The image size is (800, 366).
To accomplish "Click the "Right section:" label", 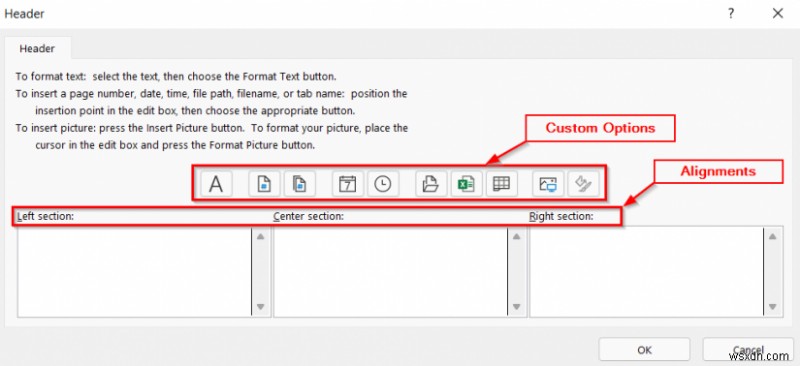I will [x=561, y=216].
